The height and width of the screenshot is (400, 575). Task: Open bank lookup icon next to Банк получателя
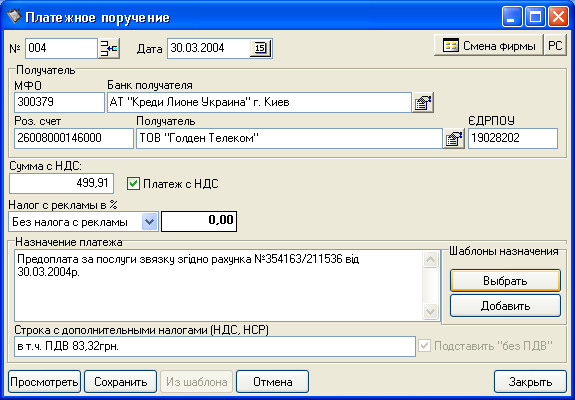tap(423, 102)
